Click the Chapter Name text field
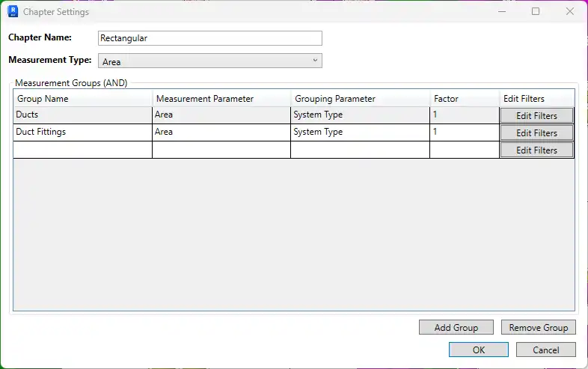The width and height of the screenshot is (588, 369). [210, 38]
